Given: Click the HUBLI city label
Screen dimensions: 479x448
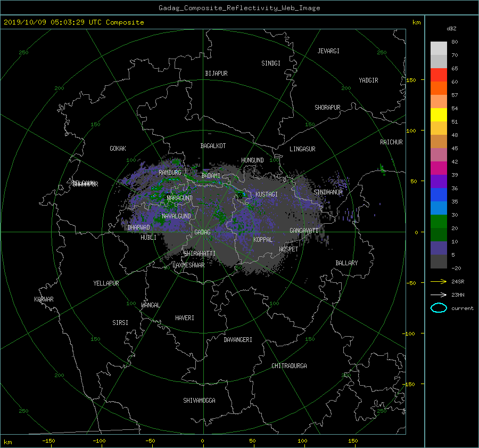Looking at the screenshot, I should (148, 238).
